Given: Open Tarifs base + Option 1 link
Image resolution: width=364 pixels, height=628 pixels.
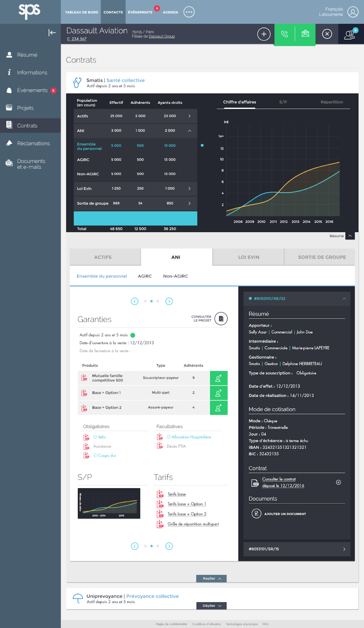Looking at the screenshot, I should tap(187, 504).
